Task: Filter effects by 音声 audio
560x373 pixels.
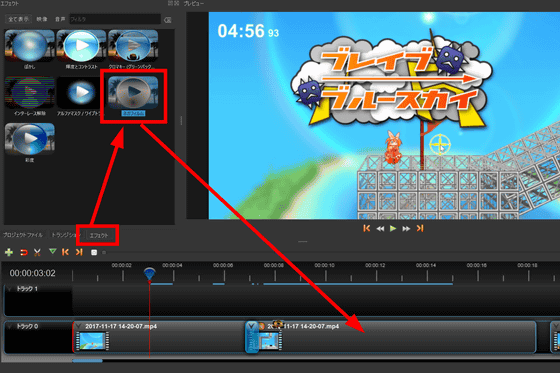Action: pos(60,19)
